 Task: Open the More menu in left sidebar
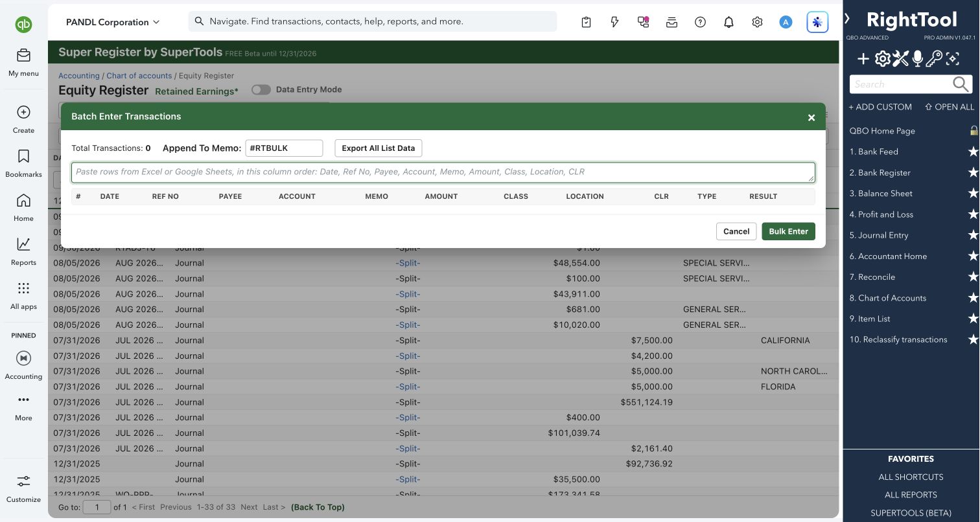(23, 407)
